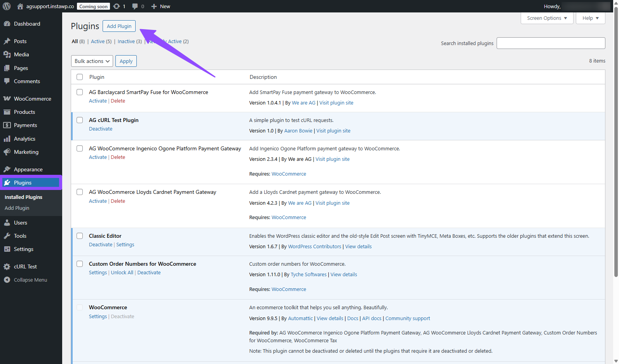Open the Howdy user account menu
Image resolution: width=619 pixels, height=364 pixels.
click(x=577, y=6)
